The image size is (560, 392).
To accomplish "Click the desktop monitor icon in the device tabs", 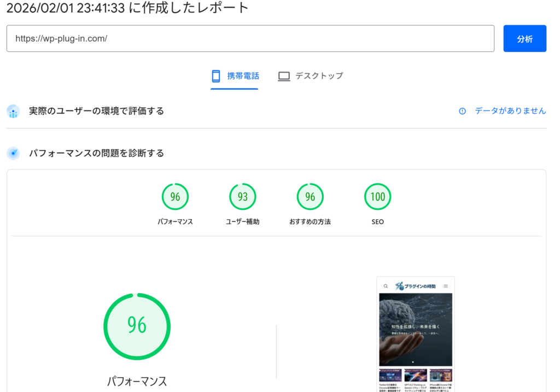I will click(283, 76).
